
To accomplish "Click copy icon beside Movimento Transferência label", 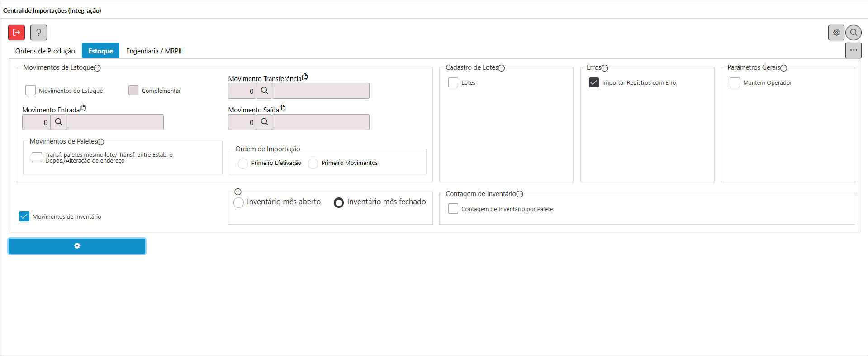I will pos(305,77).
